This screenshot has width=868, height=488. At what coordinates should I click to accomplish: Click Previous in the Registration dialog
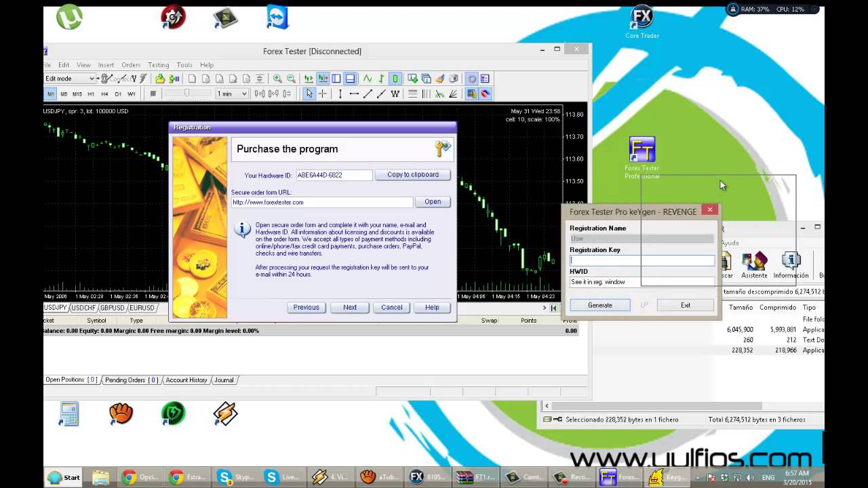[x=306, y=308]
